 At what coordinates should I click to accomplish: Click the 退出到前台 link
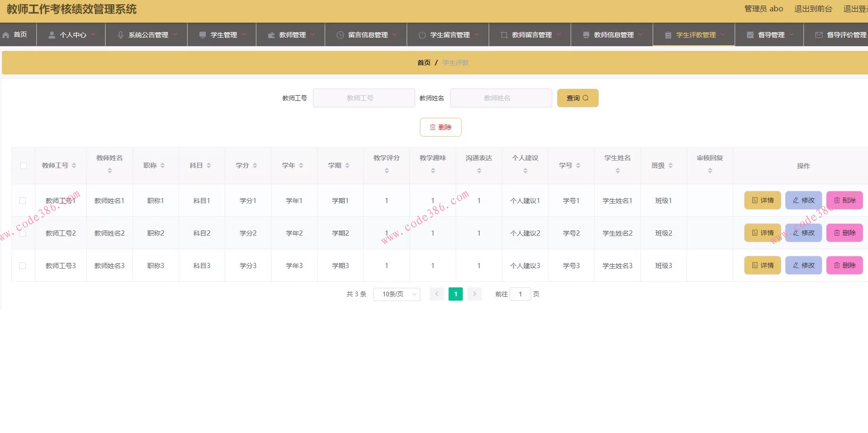813,8
